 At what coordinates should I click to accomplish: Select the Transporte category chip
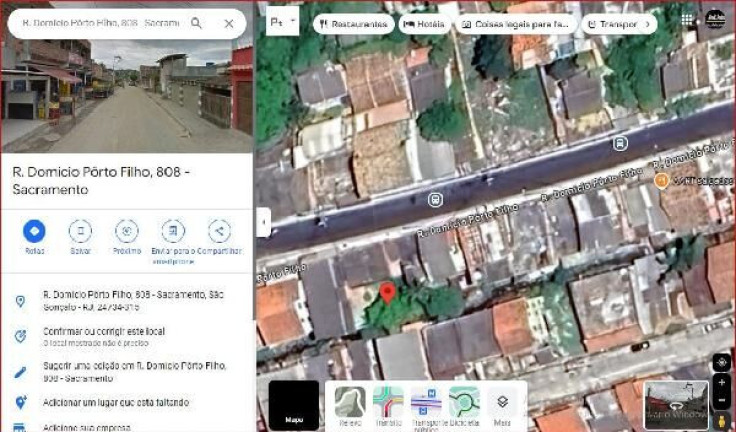613,24
